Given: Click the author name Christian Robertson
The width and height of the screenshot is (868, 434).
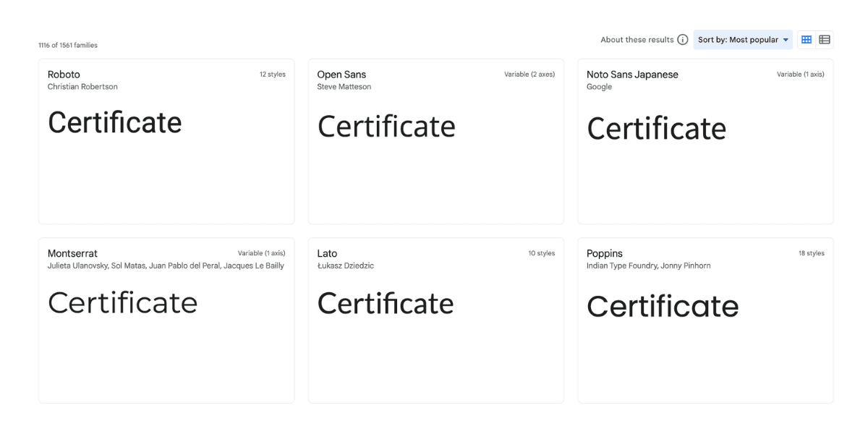Looking at the screenshot, I should tap(82, 87).
